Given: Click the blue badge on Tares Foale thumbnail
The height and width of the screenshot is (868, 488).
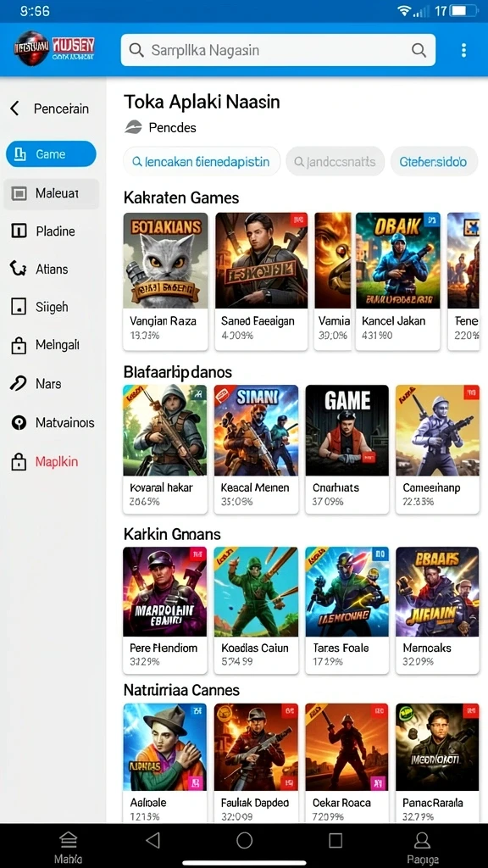Looking at the screenshot, I should (380, 554).
